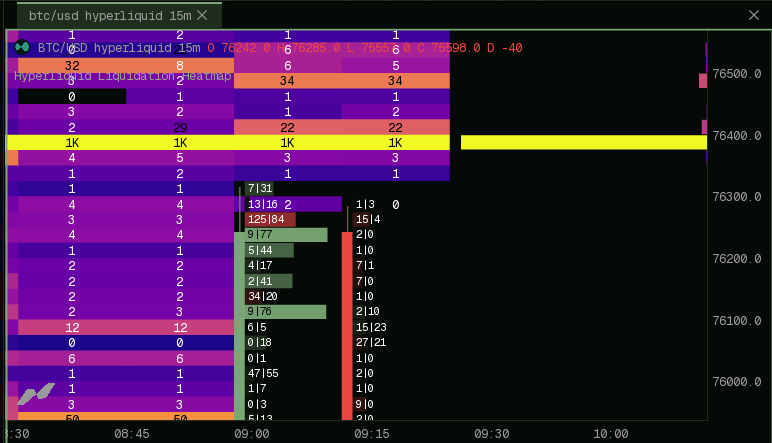Click the footprint cell 0|18
Screen dimensions: 772x443
(x=259, y=343)
